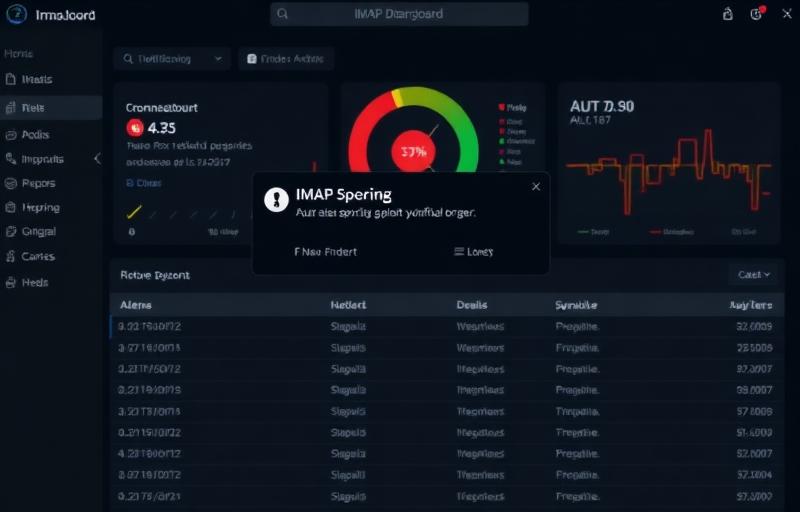Click the search magnifier in the top bar

click(x=283, y=14)
